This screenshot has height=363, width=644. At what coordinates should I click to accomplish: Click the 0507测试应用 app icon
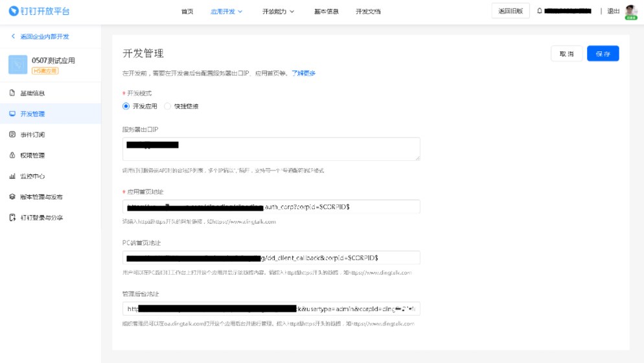(x=18, y=64)
